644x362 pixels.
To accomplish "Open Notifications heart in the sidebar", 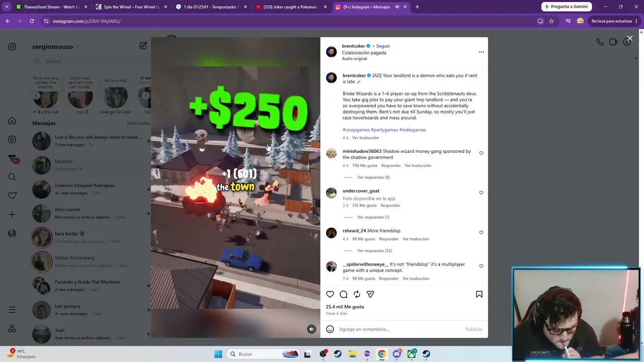I will click(x=12, y=196).
